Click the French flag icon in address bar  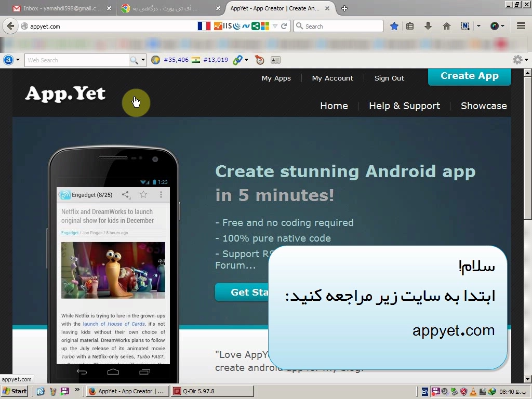click(204, 26)
